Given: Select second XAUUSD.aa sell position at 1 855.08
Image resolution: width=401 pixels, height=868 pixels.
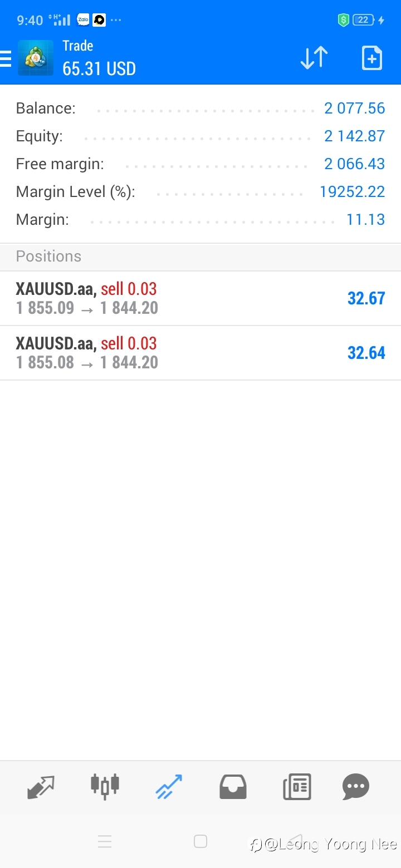Looking at the screenshot, I should pyautogui.click(x=200, y=353).
